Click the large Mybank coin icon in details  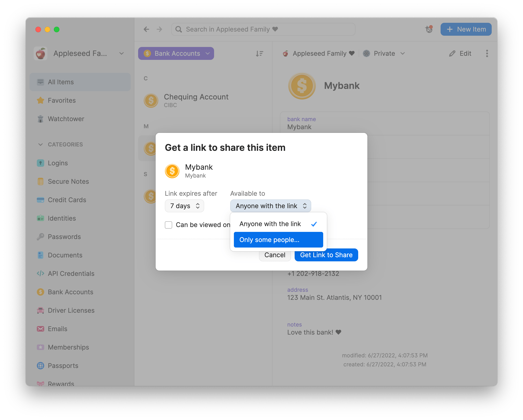302,86
